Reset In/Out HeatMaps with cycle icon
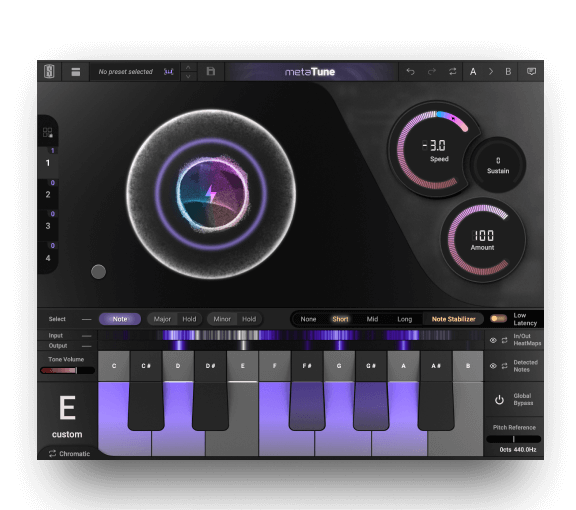 [504, 340]
